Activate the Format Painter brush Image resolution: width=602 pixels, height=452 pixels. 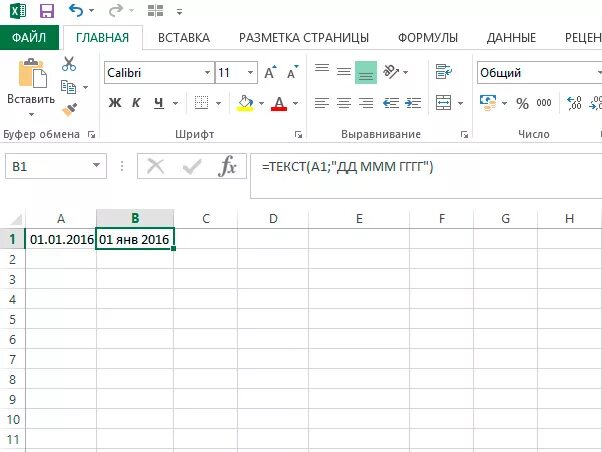(x=69, y=110)
